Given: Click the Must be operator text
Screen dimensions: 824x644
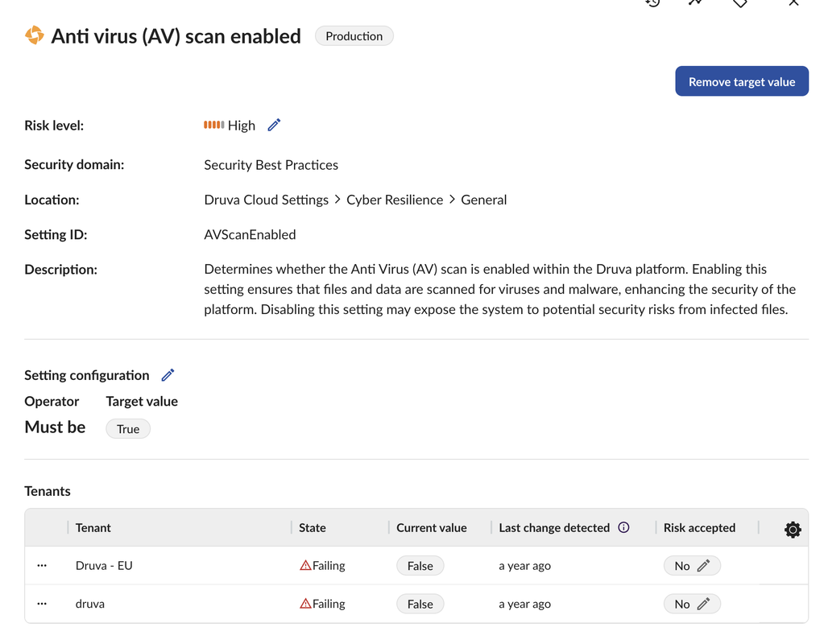Looking at the screenshot, I should 55,427.
